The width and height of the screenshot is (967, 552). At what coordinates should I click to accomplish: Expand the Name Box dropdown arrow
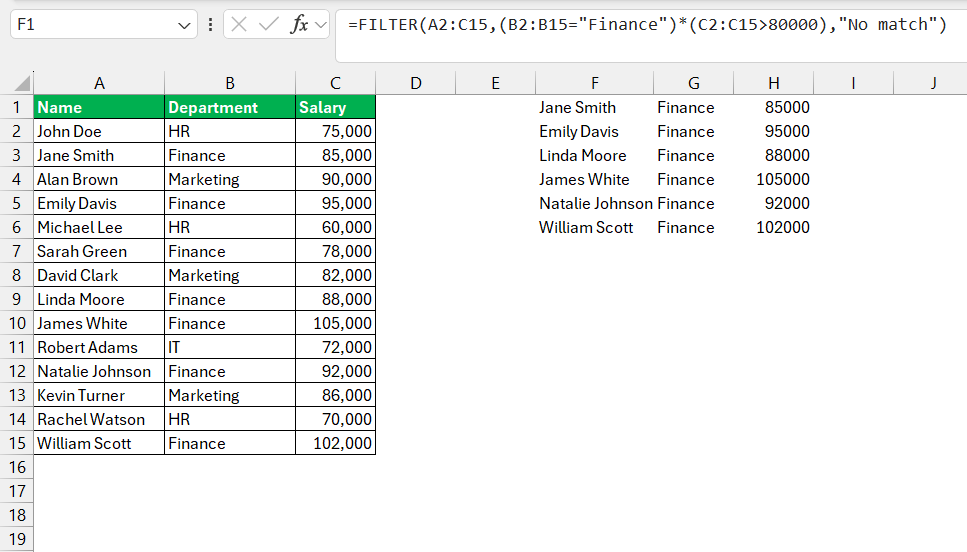tap(184, 25)
